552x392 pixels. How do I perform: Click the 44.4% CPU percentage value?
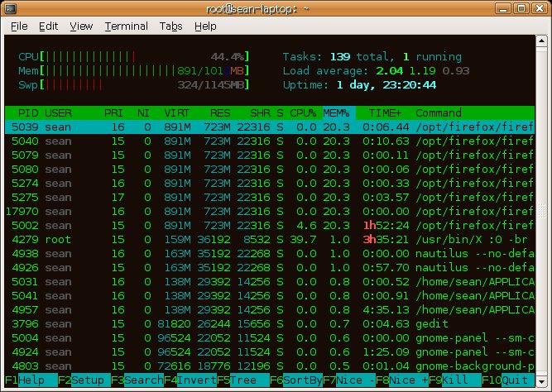228,57
